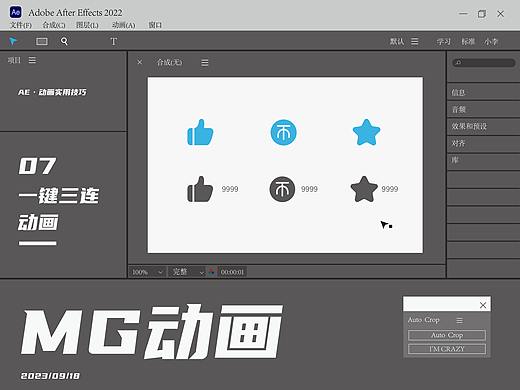This screenshot has width=520, height=390.
Task: Switch to the 默认 workspace
Action: pos(397,42)
